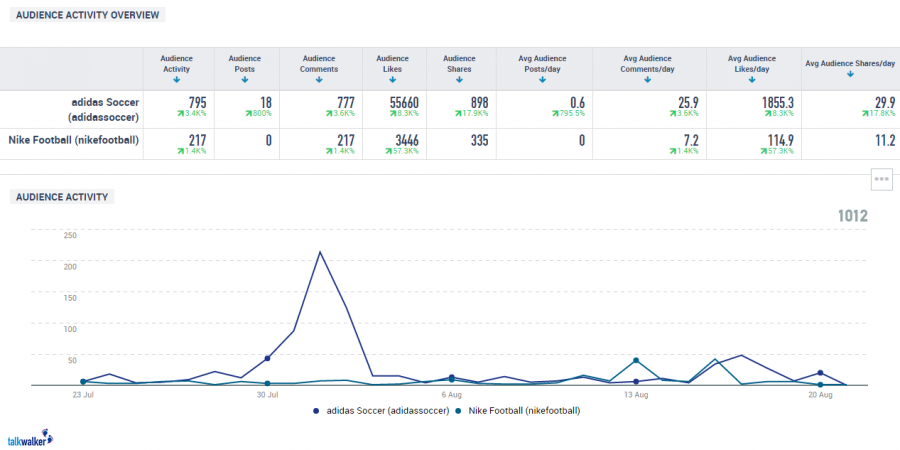The image size is (900, 450).
Task: Click adidas Avg Comments/day value 25.9
Action: (688, 103)
